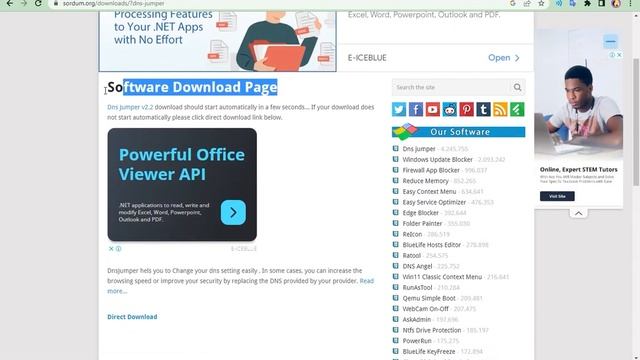Collapse sidebar ad with up chevron

tap(578, 213)
